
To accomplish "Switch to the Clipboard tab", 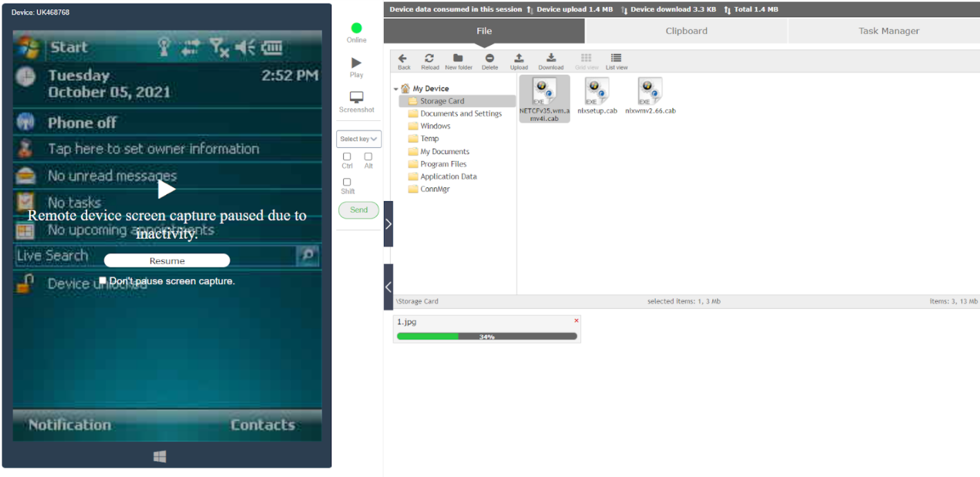I will (686, 31).
